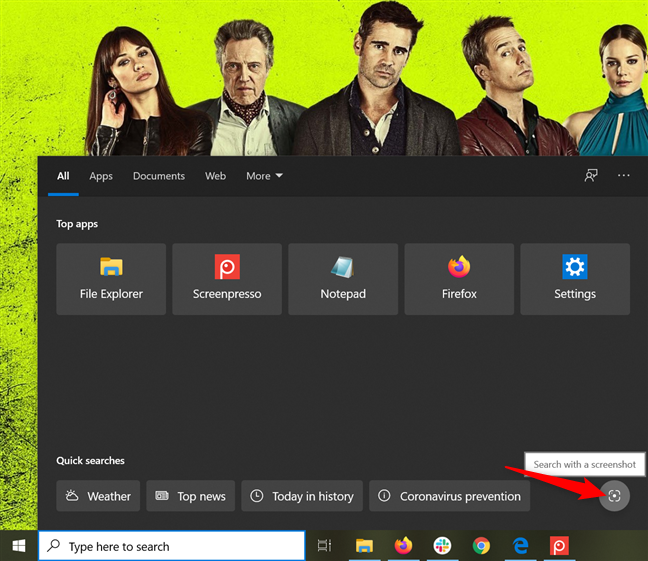
Task: Run the Top news quick search
Action: tap(191, 496)
